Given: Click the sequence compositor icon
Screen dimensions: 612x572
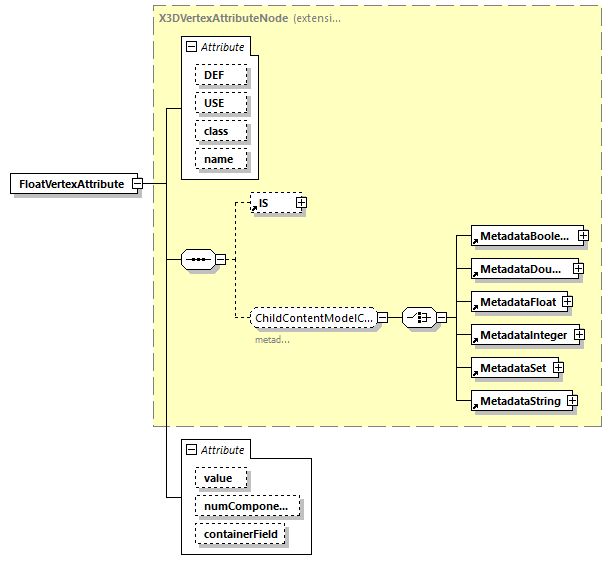Looking at the screenshot, I should (x=199, y=260).
